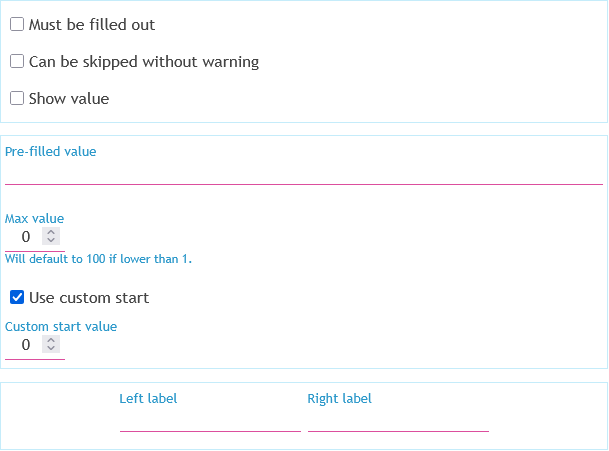Decrement Custom start value using down arrow
This screenshot has height=451, width=609.
click(x=52, y=350)
